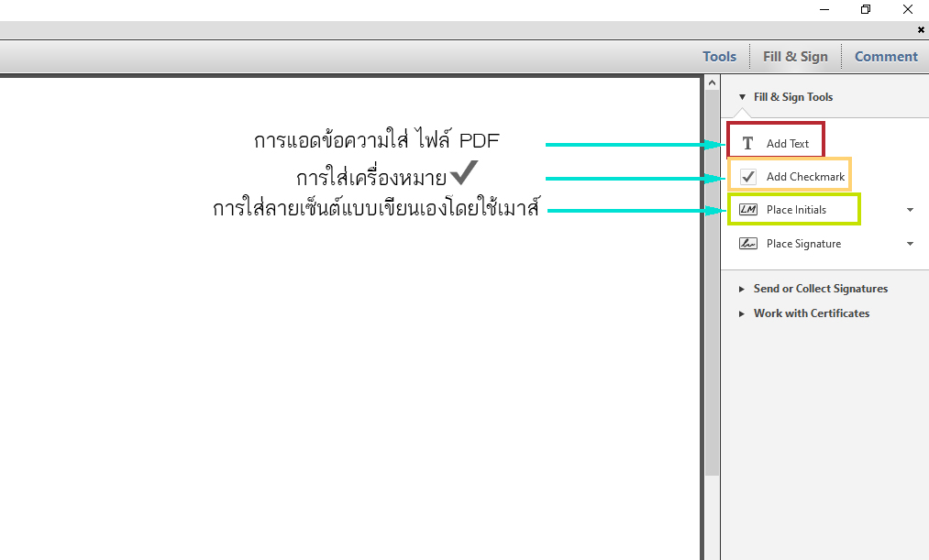Click the Place Signature pen icon
Screen dimensions: 929x560
[x=748, y=244]
